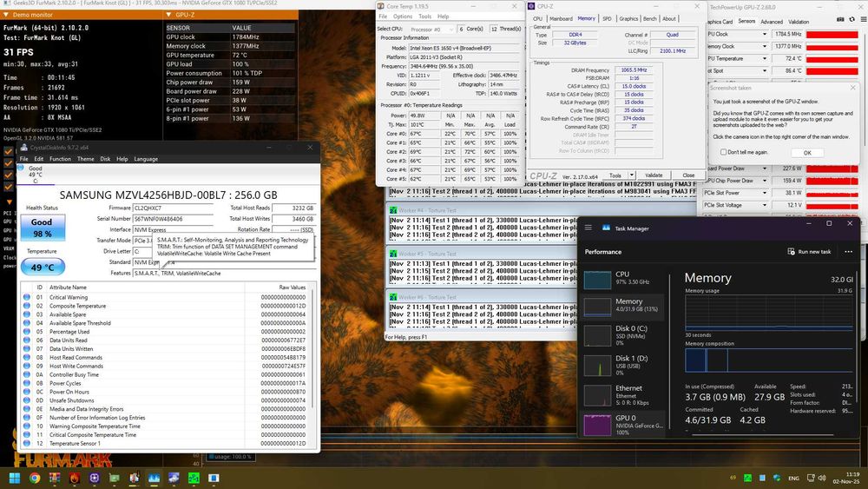
Task: Open the GPU-Z hamburger menu icon
Action: click(864, 19)
